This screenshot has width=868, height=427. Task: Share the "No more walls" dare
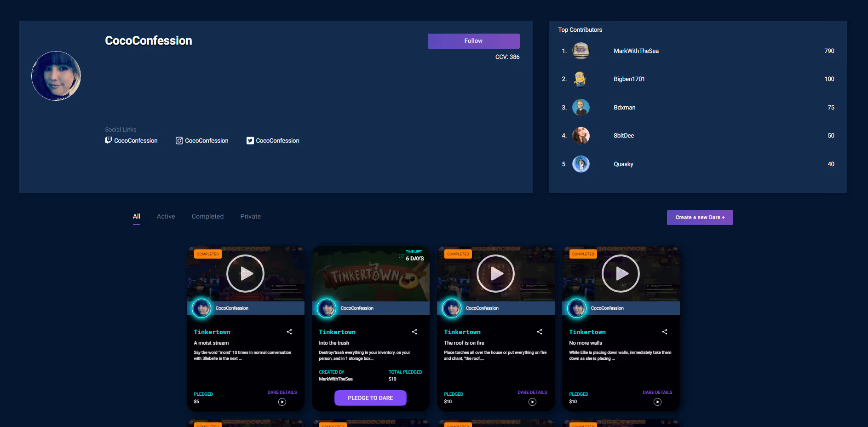pos(664,331)
